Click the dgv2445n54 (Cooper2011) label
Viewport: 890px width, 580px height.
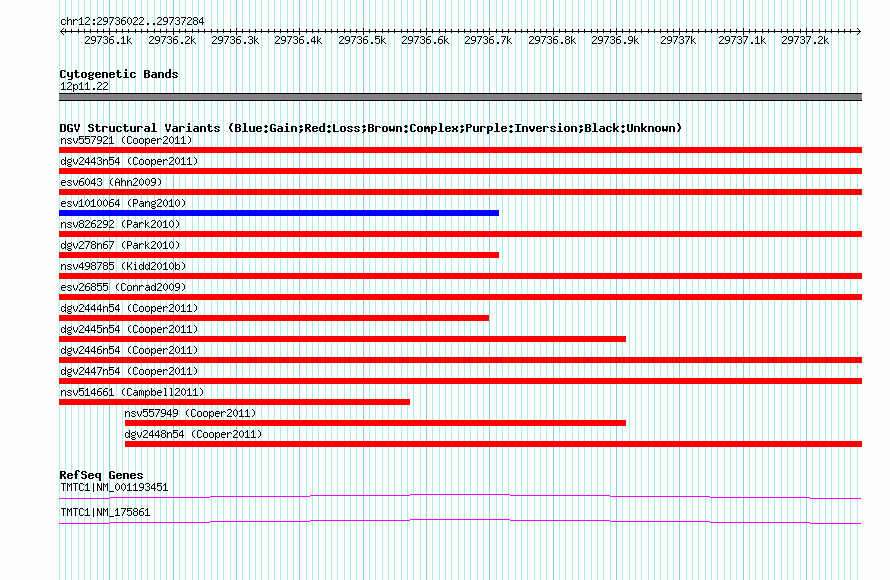pos(129,329)
